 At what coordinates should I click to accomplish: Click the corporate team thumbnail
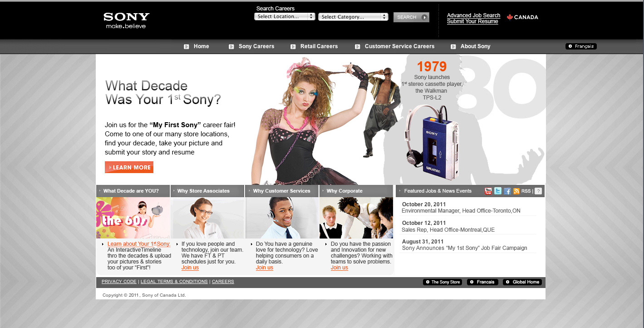356,218
